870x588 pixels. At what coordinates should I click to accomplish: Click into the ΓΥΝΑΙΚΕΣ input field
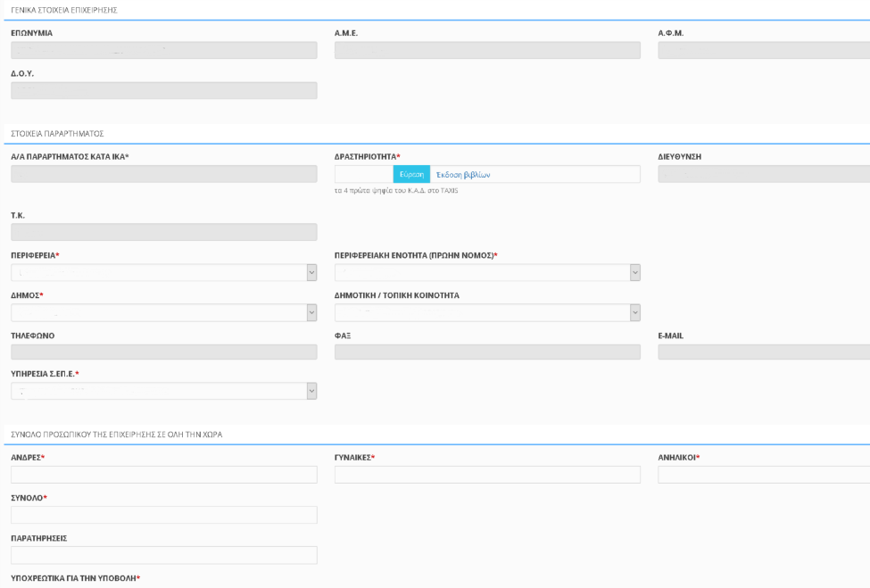(x=487, y=475)
